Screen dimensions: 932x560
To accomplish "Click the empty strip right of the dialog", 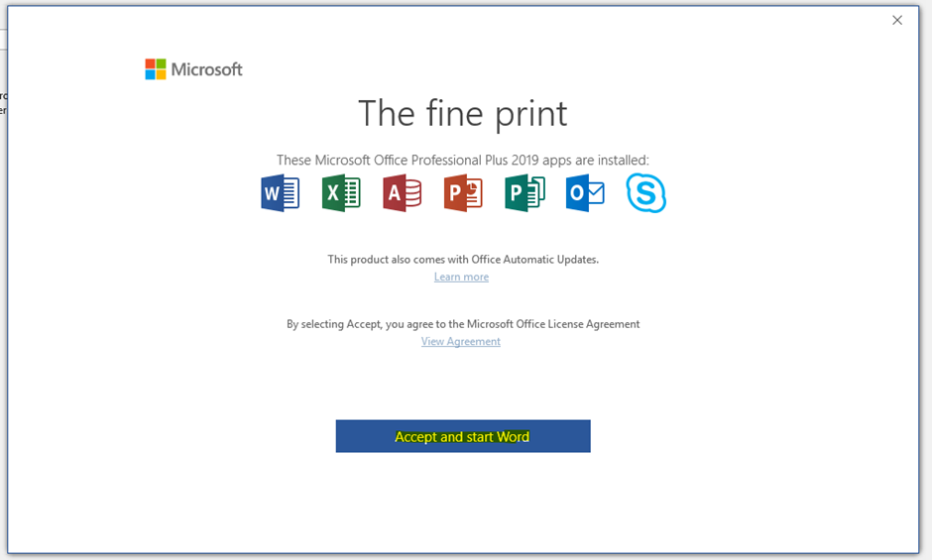I will click(926, 297).
